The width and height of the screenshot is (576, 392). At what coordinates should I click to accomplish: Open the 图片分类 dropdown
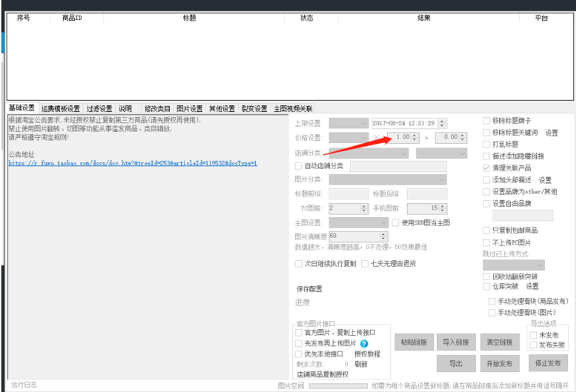(x=388, y=179)
